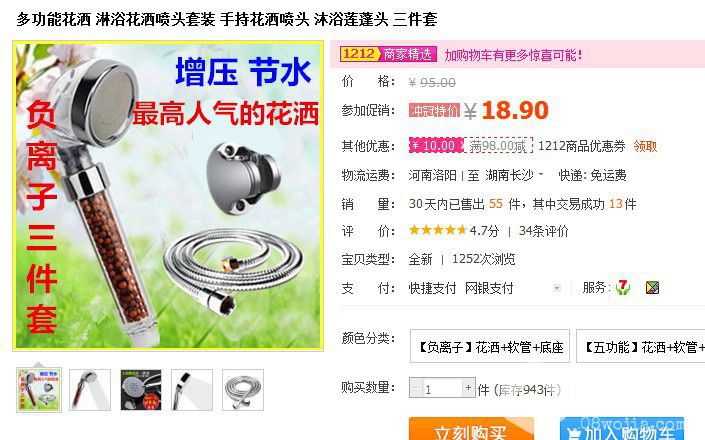Click the 立刻购买 buy now button

point(471,429)
